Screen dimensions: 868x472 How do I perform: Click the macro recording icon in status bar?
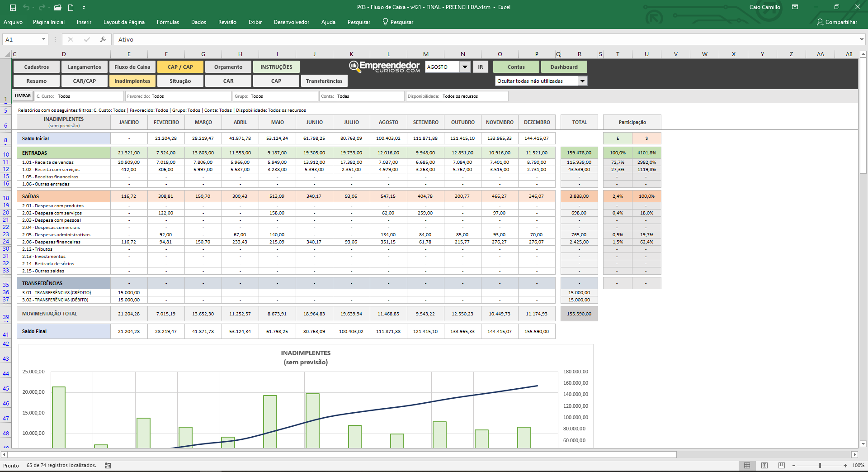(108, 465)
